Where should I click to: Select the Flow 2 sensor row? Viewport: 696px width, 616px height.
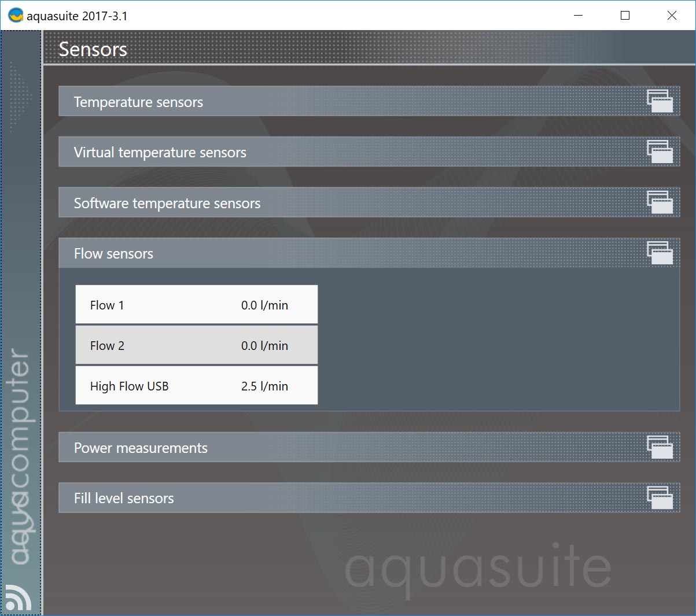pyautogui.click(x=197, y=345)
